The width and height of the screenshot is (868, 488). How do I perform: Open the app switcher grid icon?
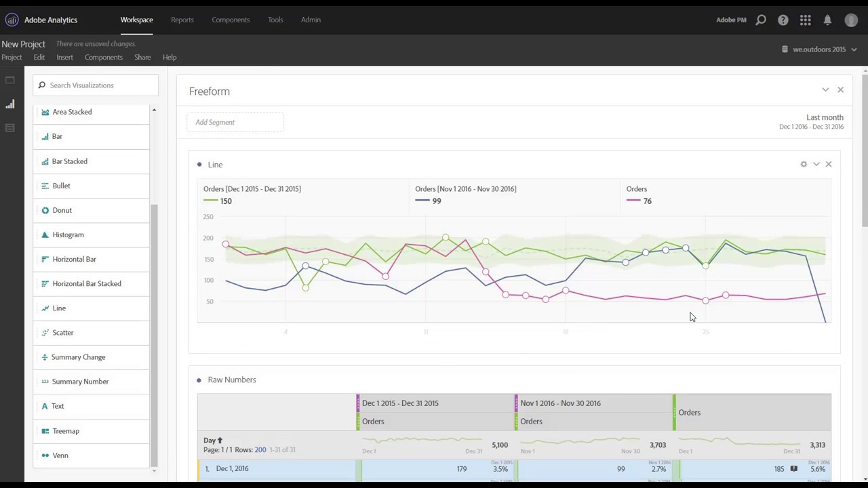coord(806,20)
